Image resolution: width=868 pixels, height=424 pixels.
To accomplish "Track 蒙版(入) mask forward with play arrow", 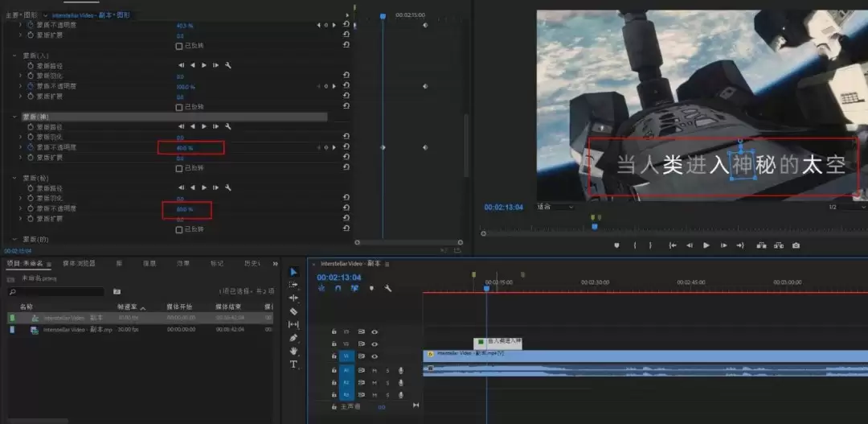I will point(204,65).
